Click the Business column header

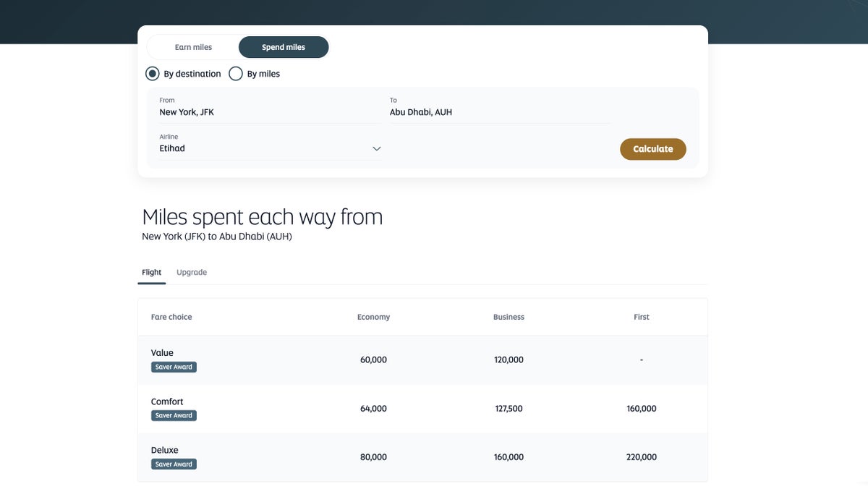click(x=509, y=317)
